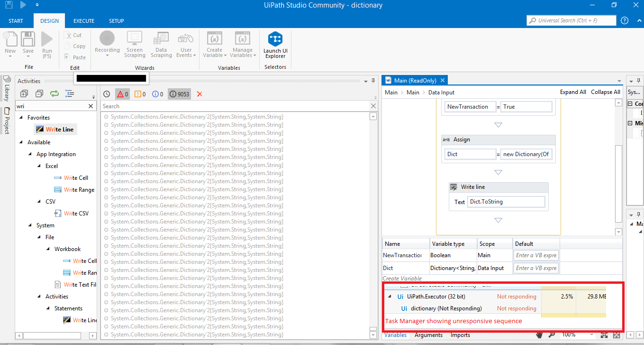This screenshot has height=345, width=644.
Task: Show timestamps using the clock icon
Action: (107, 94)
